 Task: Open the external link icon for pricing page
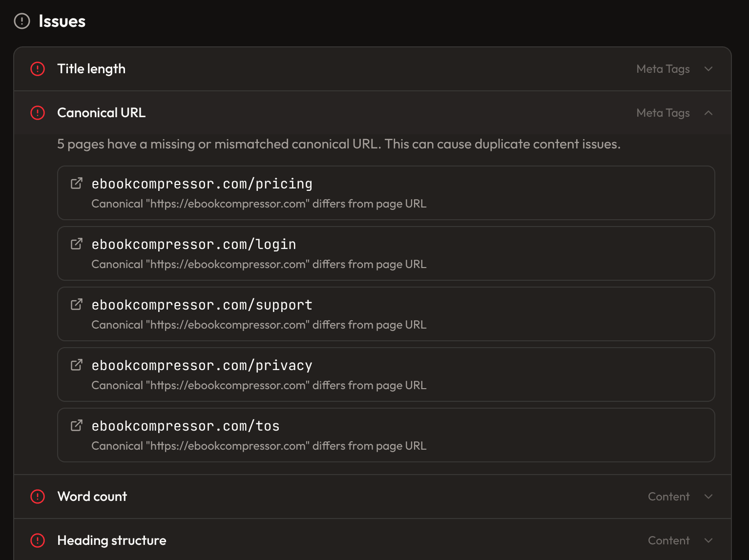(76, 183)
